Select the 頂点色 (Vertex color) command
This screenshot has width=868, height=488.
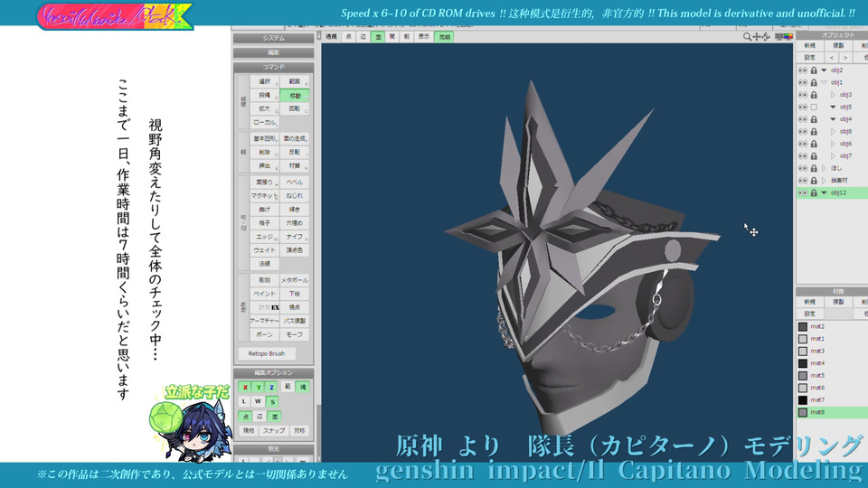(295, 250)
